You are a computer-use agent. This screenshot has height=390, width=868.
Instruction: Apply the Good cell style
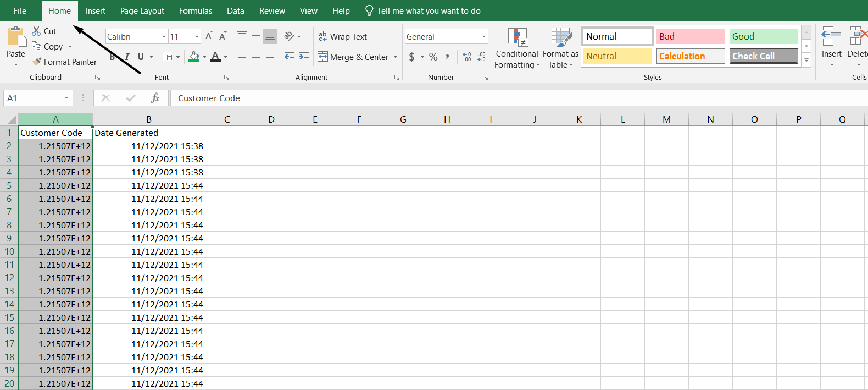coord(764,36)
